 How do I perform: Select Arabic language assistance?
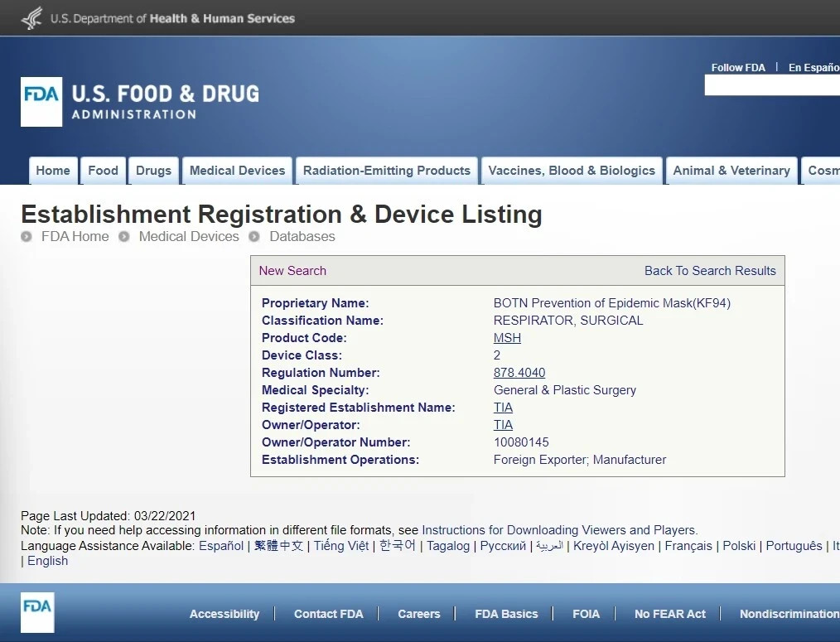[x=549, y=546]
